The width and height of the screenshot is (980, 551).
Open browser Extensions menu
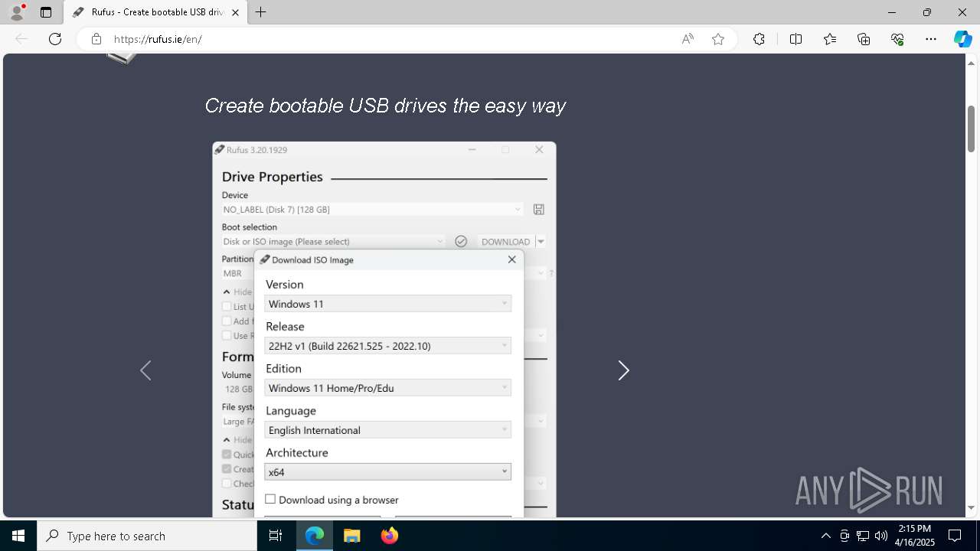coord(759,39)
